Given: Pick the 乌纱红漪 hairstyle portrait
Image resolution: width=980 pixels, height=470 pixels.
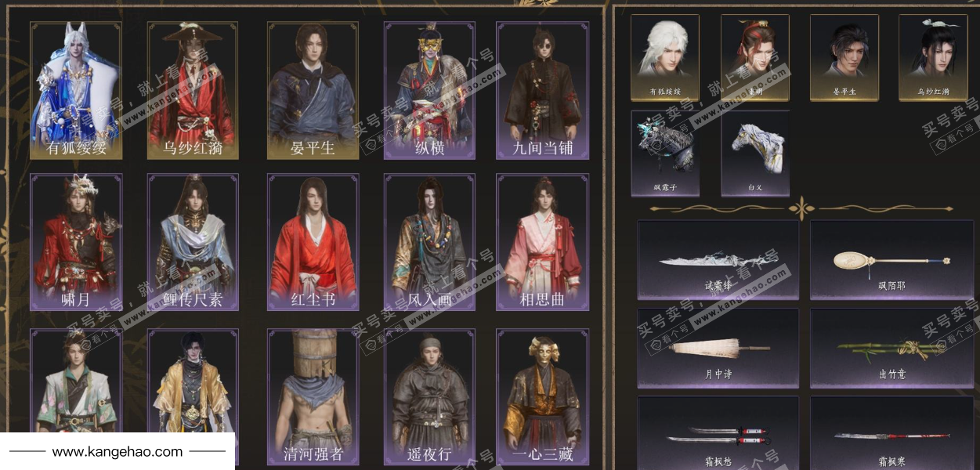Looking at the screenshot, I should (933, 57).
